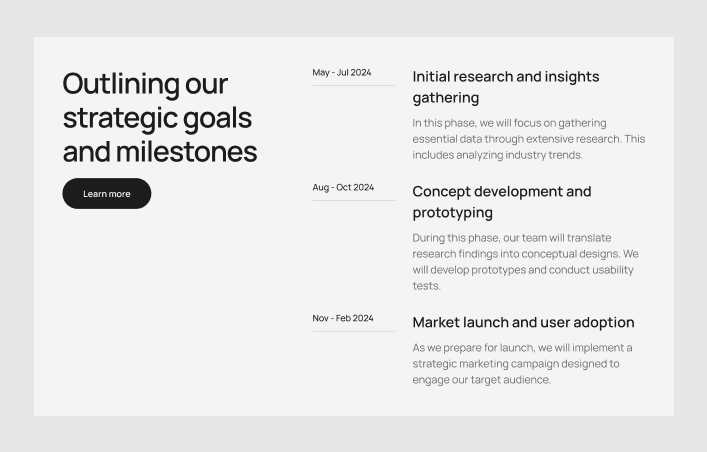The image size is (707, 452).
Task: Click the Learn more button
Action: tap(106, 194)
